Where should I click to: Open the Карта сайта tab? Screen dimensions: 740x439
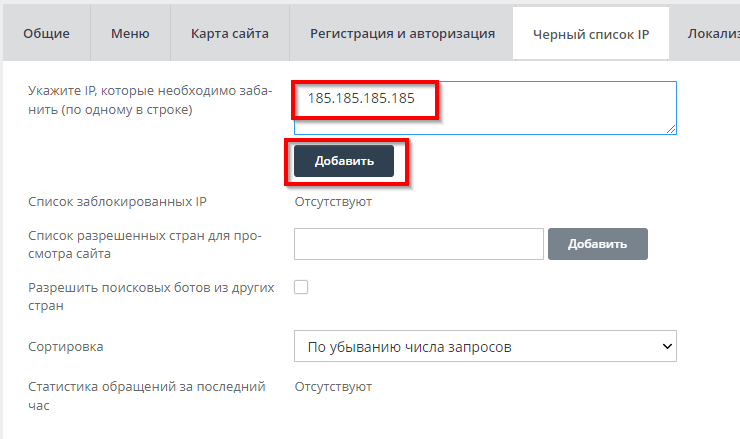click(229, 34)
